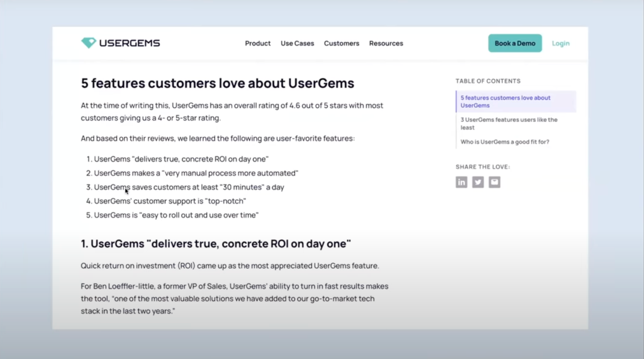Screen dimensions: 644x359
Task: Open the Product menu
Action: click(258, 43)
